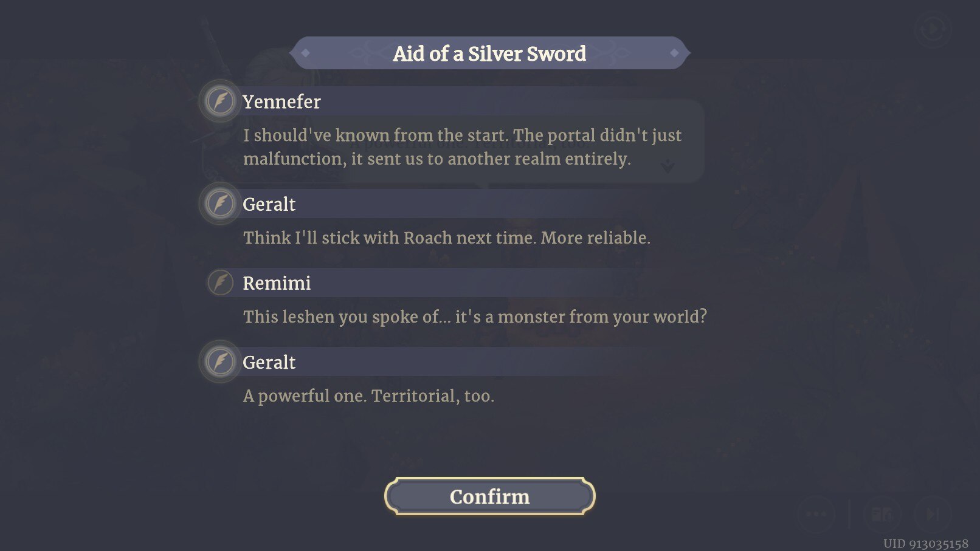Select the Yennefer speaker name
Image resolution: width=980 pixels, height=551 pixels.
(x=281, y=101)
